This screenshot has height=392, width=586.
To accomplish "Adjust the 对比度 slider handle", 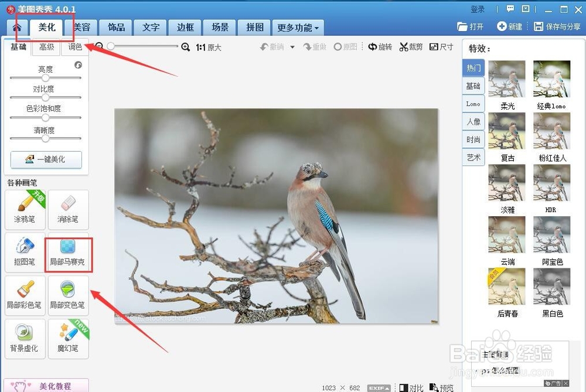I will 46,97.
